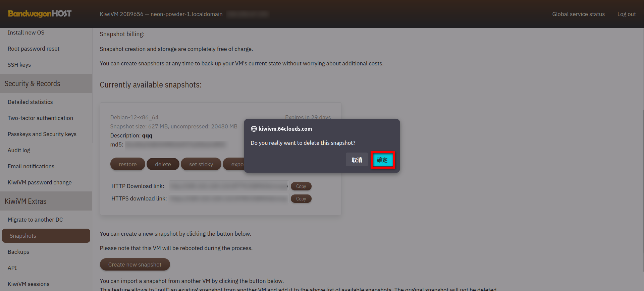Cancel deletion with 取消 button
The image size is (644, 291).
pyautogui.click(x=357, y=160)
